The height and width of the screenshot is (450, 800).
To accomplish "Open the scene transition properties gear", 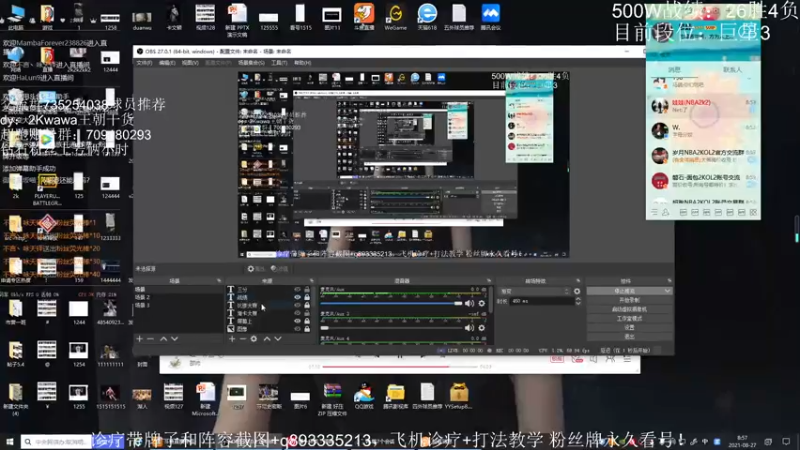I will [x=577, y=291].
